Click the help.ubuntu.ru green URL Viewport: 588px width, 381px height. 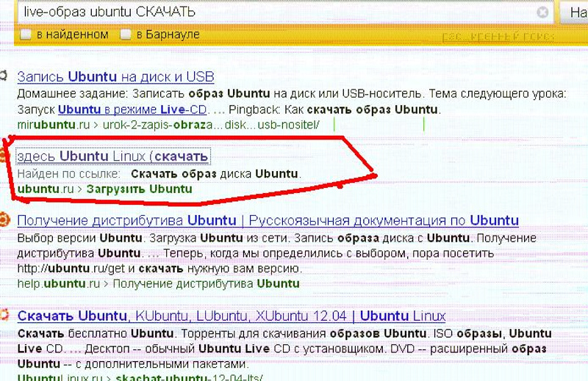(x=59, y=283)
